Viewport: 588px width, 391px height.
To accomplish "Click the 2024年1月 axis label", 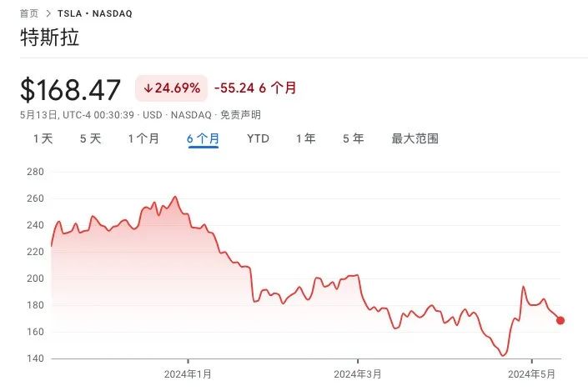I will click(x=188, y=373).
